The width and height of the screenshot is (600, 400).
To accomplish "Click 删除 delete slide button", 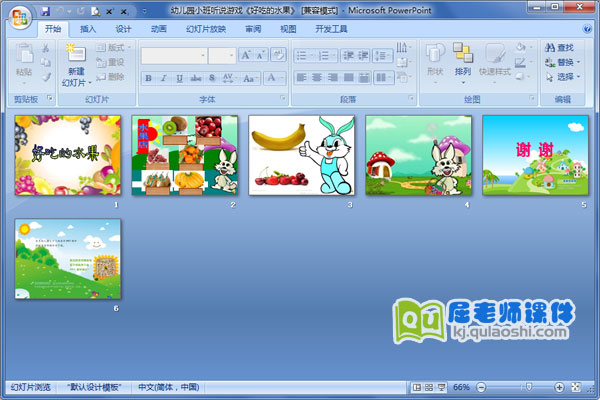I will click(111, 77).
